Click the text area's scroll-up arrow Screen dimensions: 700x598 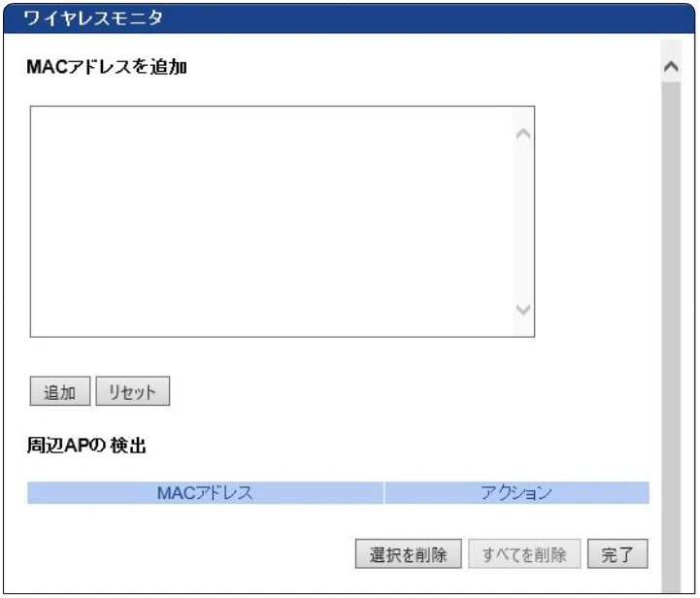tap(523, 133)
